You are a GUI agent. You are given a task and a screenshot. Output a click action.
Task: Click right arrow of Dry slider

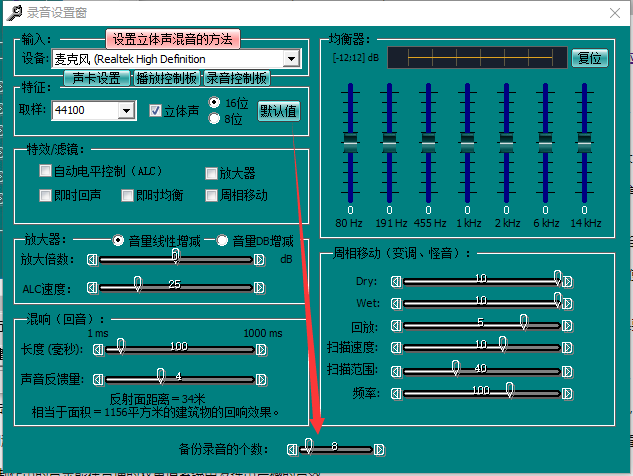click(x=568, y=281)
